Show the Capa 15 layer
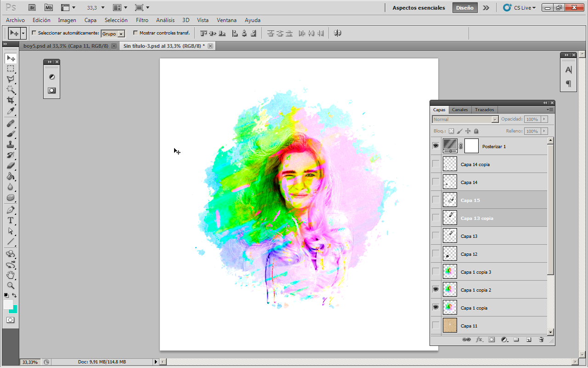This screenshot has height=368, width=588. pyautogui.click(x=435, y=200)
